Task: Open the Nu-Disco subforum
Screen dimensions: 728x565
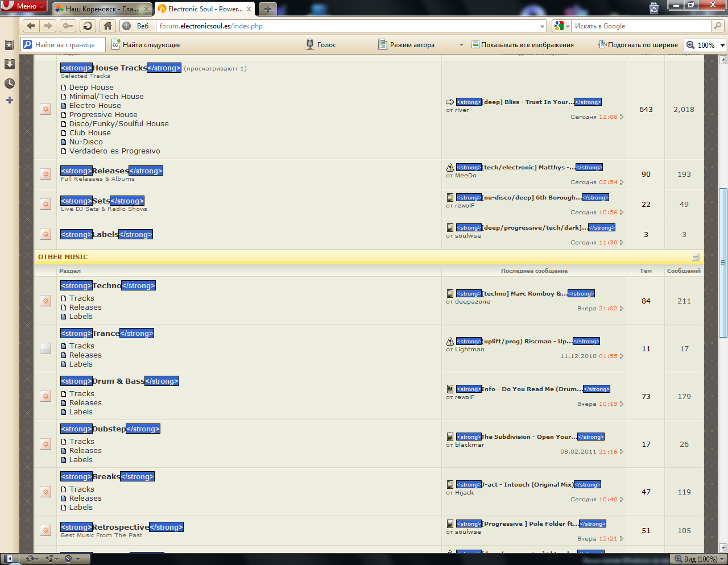Action: pos(86,142)
